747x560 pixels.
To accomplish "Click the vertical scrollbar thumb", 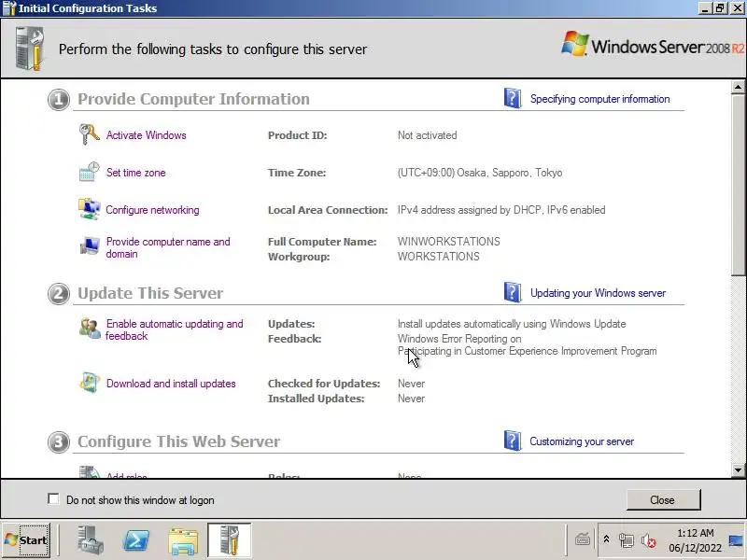I will (738, 184).
